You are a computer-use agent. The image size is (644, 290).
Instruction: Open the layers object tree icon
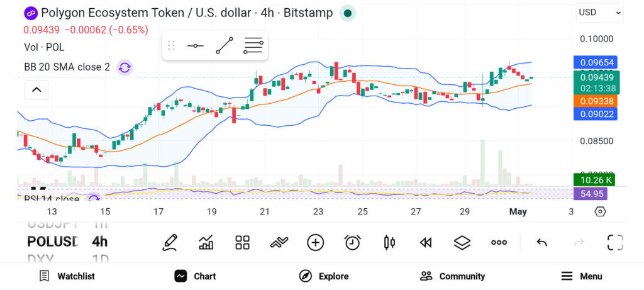[x=462, y=242]
